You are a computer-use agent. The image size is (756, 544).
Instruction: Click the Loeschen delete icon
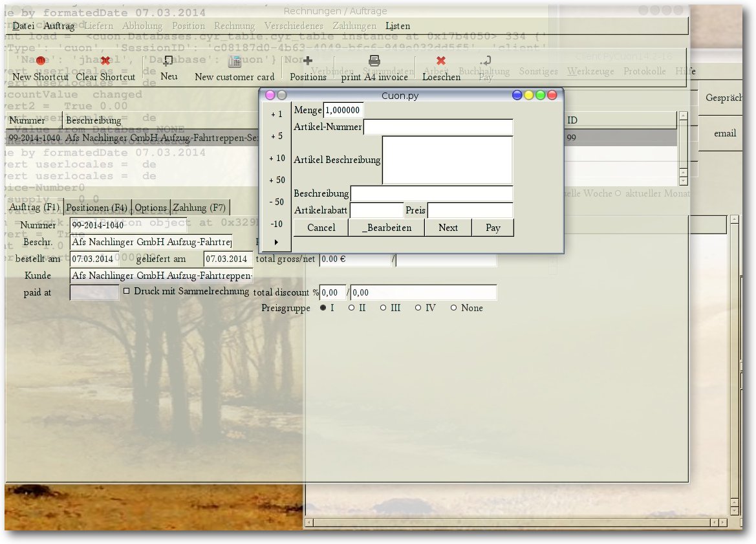[x=440, y=61]
